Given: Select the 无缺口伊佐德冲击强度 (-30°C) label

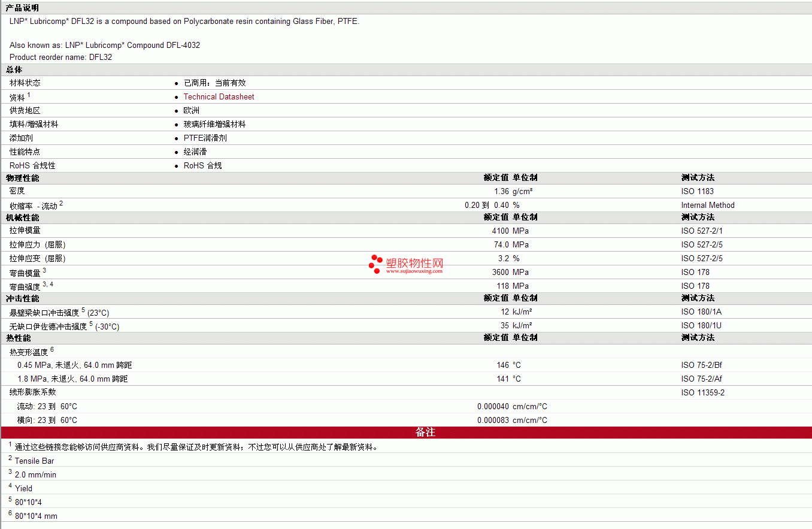Looking at the screenshot, I should [64, 326].
